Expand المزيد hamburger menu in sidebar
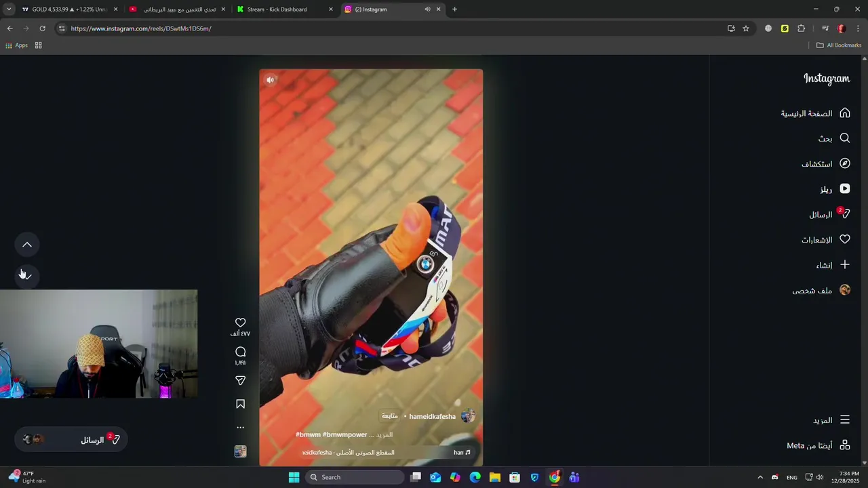 click(x=831, y=420)
